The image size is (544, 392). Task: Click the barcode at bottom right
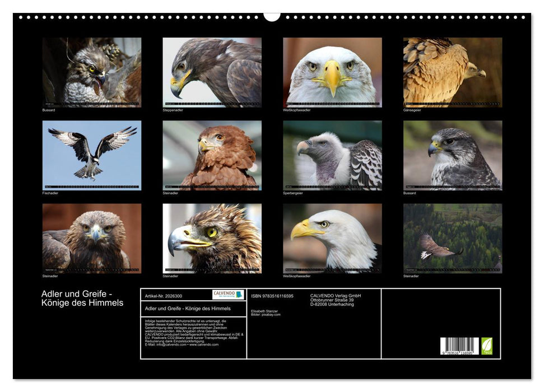pos(459,347)
